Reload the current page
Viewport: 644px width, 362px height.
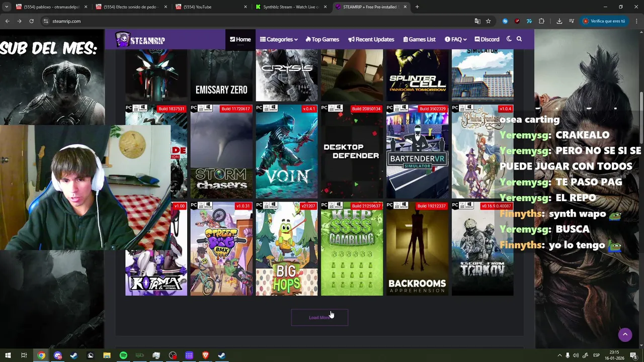coord(31,21)
